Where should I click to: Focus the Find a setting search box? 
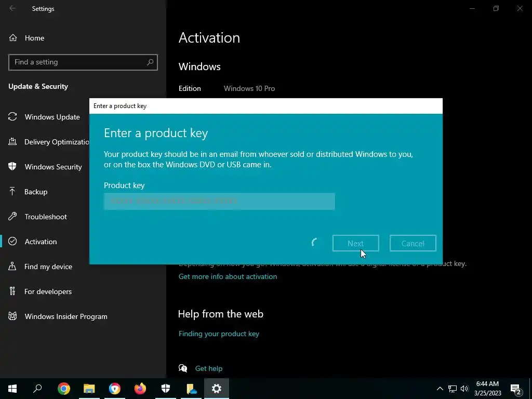click(83, 62)
